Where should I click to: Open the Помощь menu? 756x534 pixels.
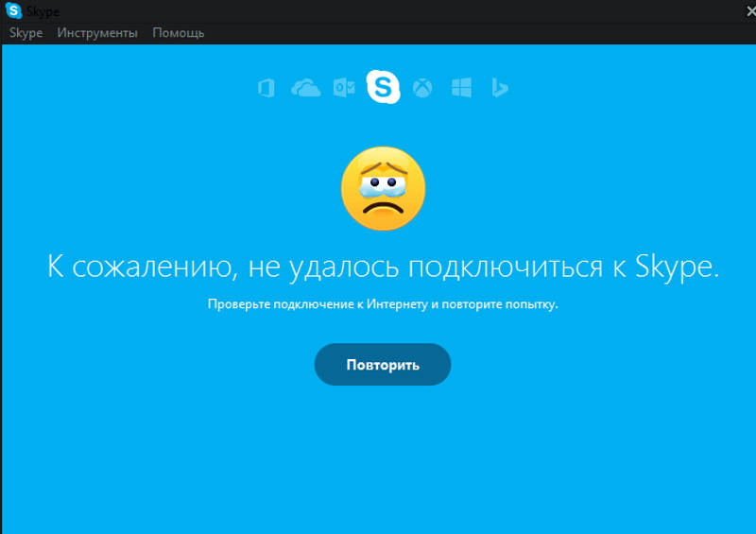click(x=179, y=33)
